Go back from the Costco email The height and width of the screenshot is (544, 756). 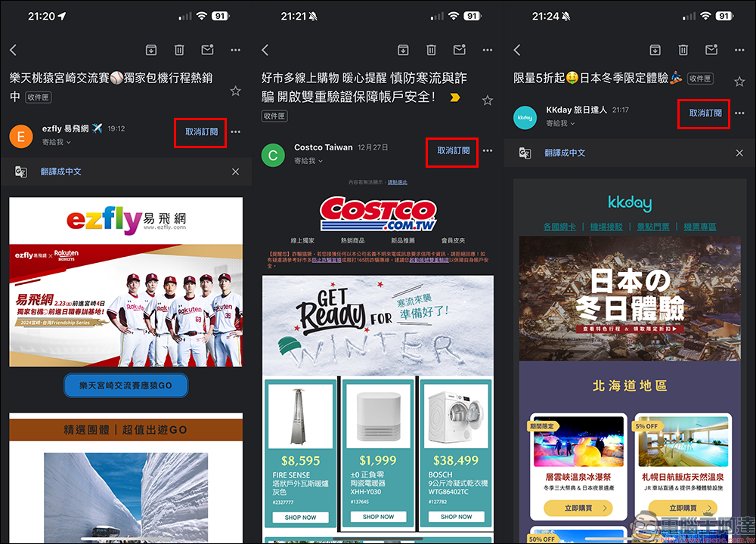[265, 50]
